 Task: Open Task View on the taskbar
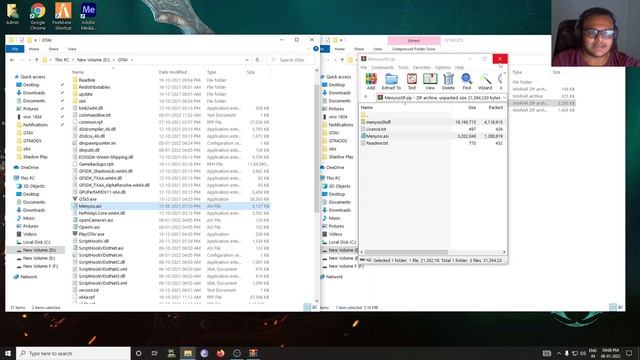click(x=155, y=353)
